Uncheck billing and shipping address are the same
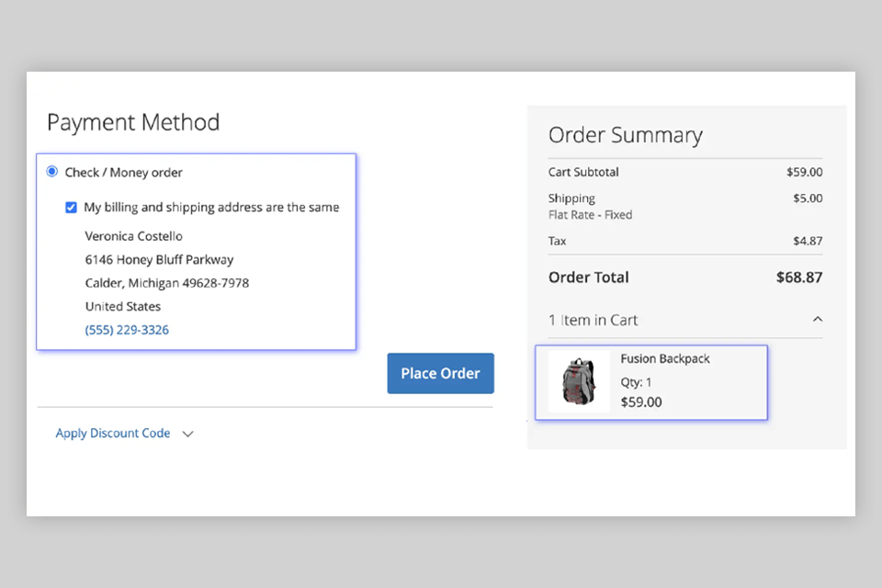This screenshot has width=882, height=588. pos(71,207)
